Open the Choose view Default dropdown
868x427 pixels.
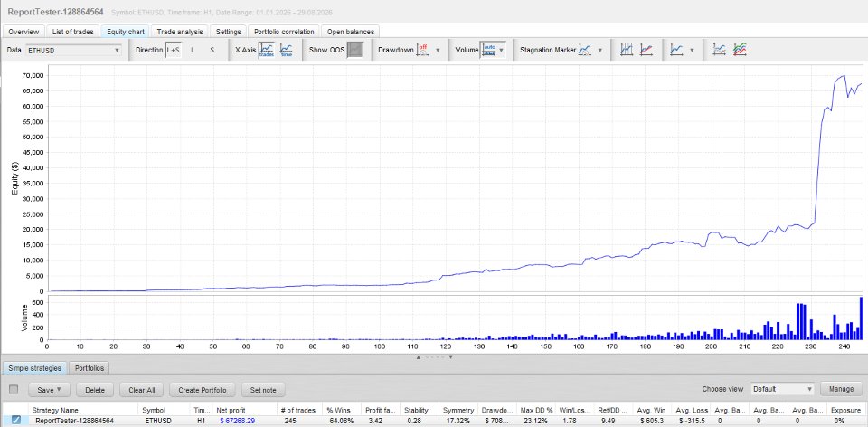783,389
